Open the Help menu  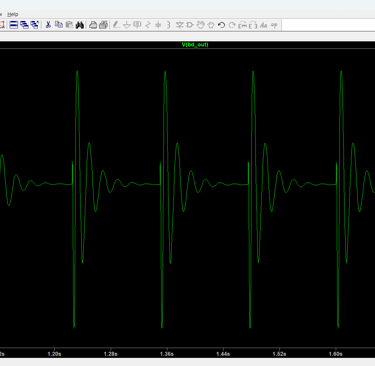pos(13,14)
